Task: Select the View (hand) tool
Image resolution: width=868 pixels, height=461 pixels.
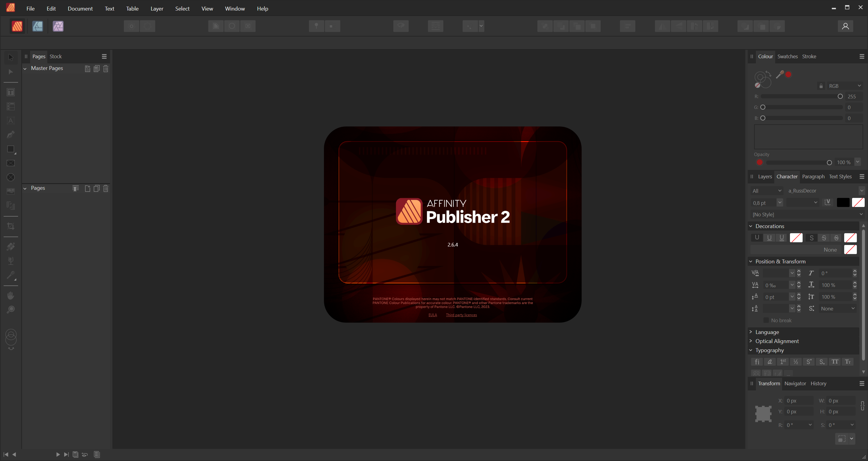Action: click(11, 295)
